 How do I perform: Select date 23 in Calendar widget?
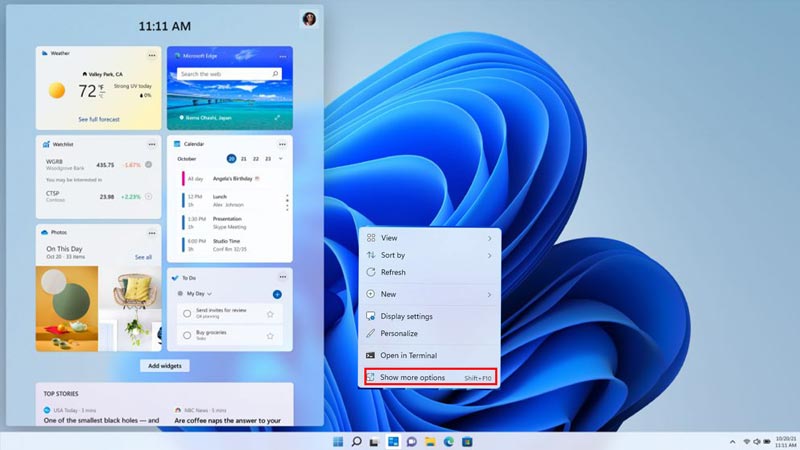point(268,159)
